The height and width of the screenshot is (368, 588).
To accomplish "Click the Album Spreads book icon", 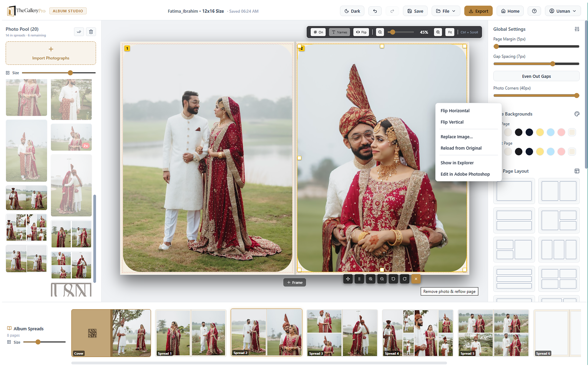I will click(9, 328).
